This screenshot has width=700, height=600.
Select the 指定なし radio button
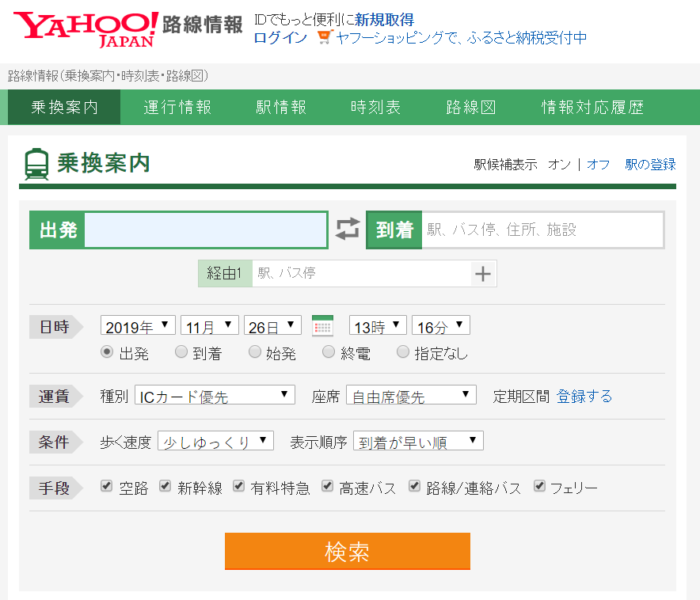pos(403,352)
